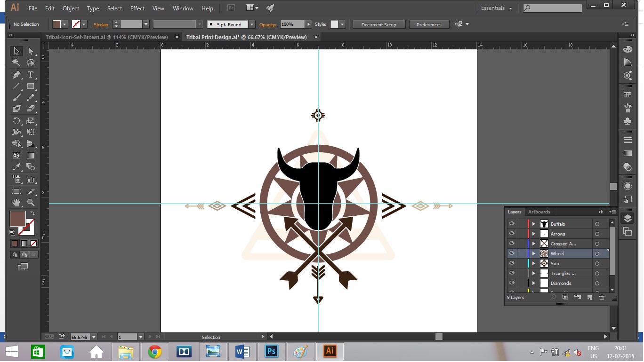644x362 pixels.
Task: Select the Mesh tool
Action: point(16,156)
